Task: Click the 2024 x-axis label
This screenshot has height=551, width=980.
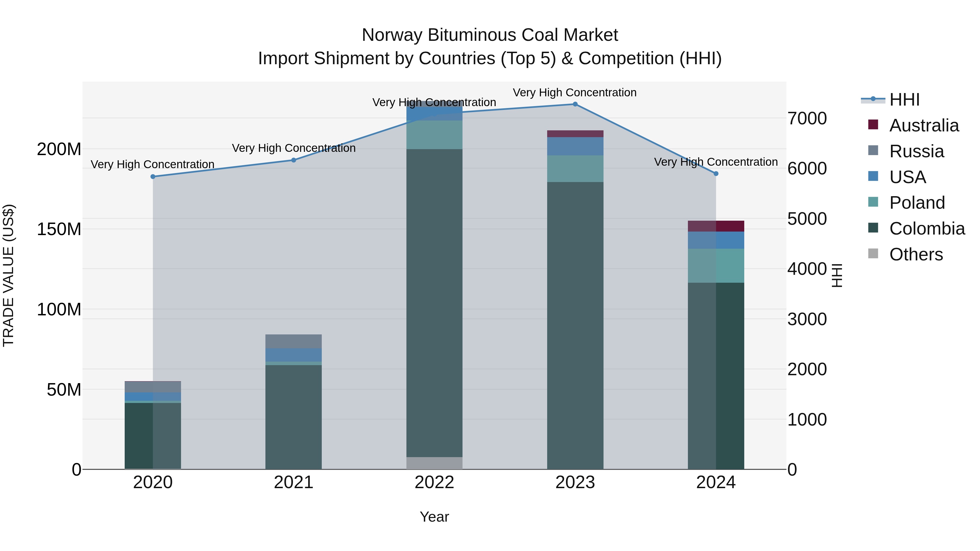Action: 716,482
